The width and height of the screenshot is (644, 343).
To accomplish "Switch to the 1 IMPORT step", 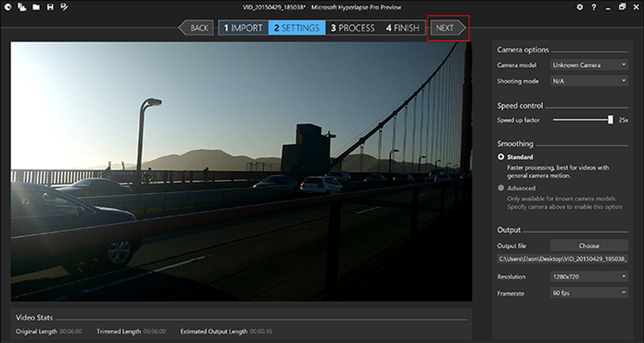I will tap(243, 28).
